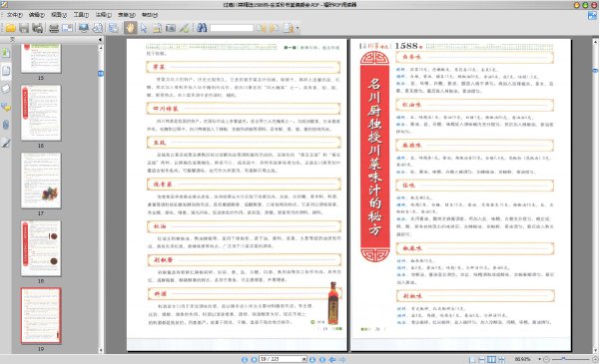Screen dimensions: 599x364
Task: Print the document via printer icon
Action: click(54, 28)
